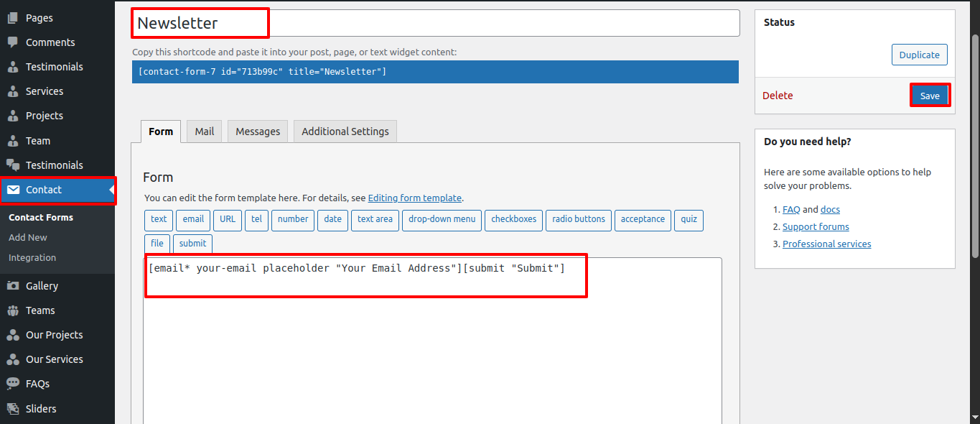Viewport: 980px width, 424px height.
Task: Click the FAQs chat icon
Action: click(13, 384)
